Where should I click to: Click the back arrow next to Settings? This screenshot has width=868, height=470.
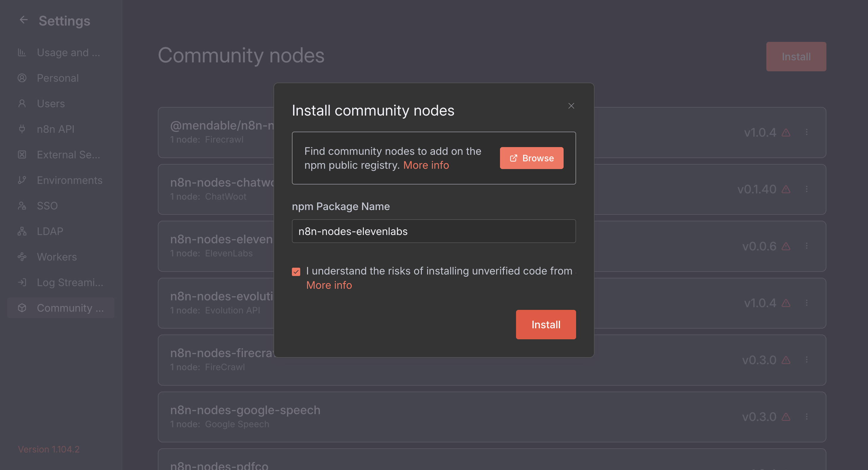(x=23, y=20)
